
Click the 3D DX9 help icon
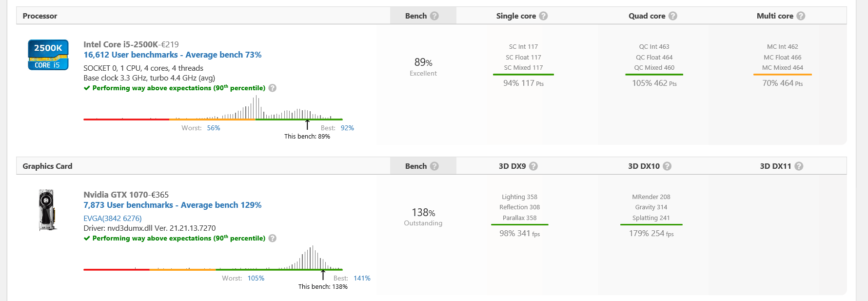click(533, 166)
